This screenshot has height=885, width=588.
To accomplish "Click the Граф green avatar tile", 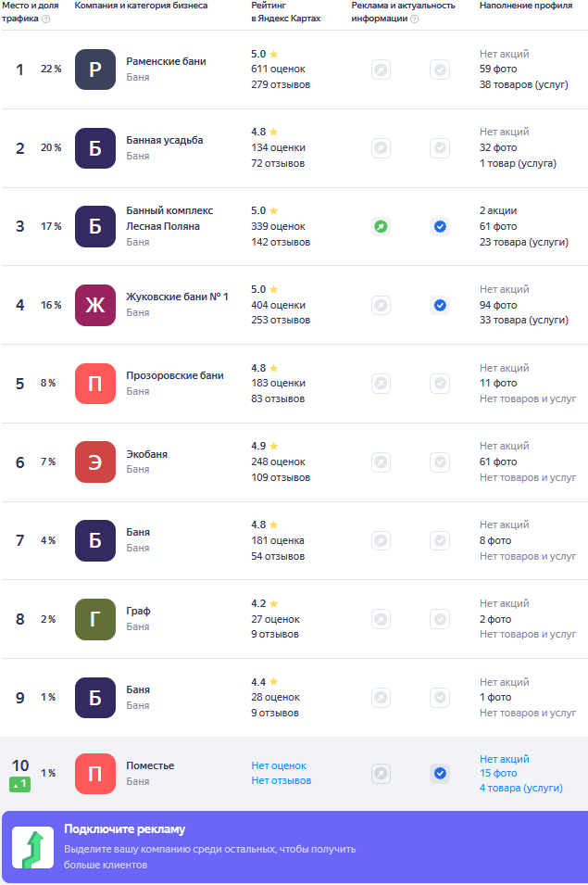I will 95,619.
